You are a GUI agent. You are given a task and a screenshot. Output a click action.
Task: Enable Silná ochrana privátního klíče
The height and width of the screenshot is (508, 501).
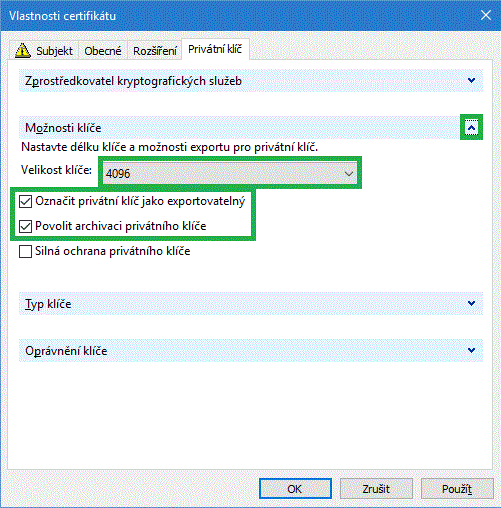(x=26, y=251)
